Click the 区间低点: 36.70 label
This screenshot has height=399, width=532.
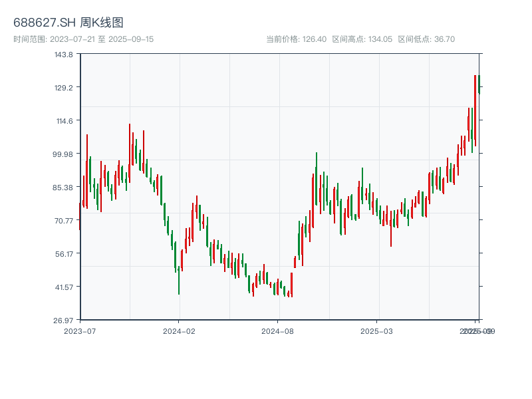coord(426,39)
